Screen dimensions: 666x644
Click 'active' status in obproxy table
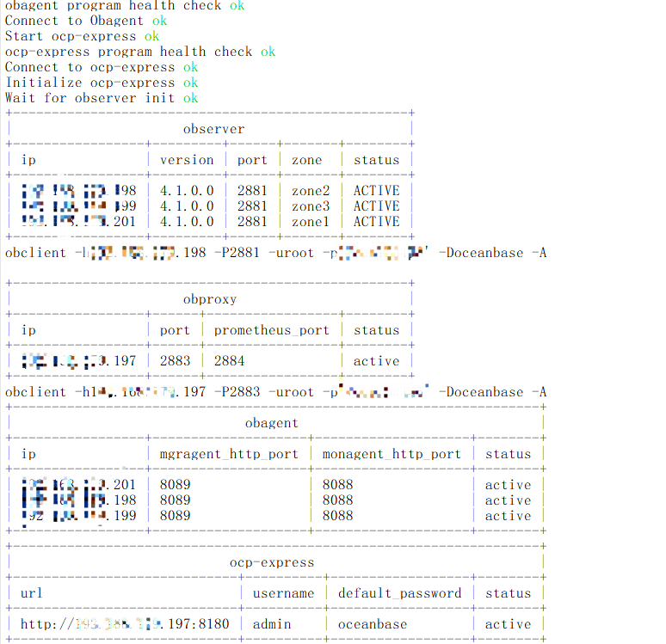click(x=376, y=361)
